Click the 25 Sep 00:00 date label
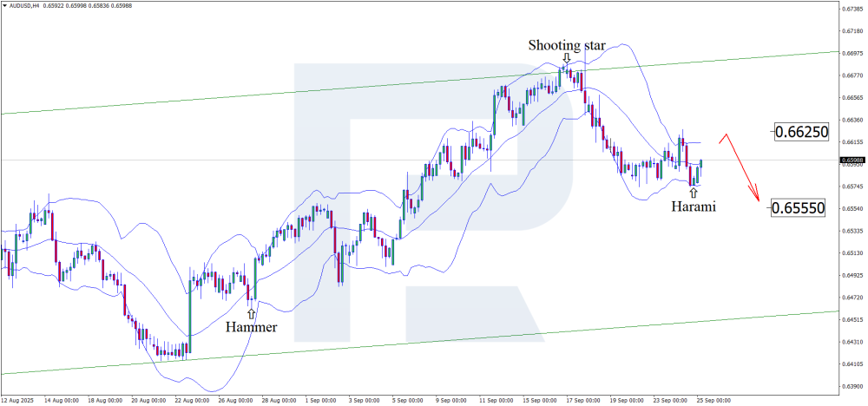 (714, 401)
